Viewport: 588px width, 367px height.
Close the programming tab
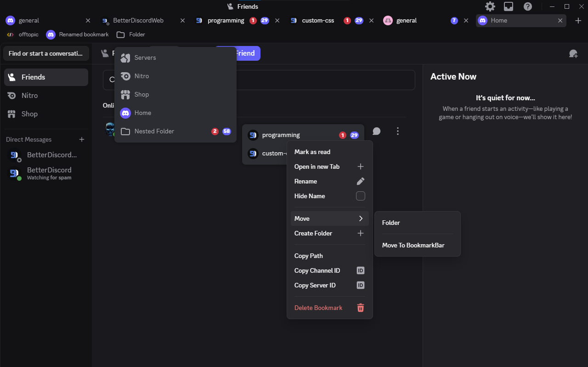[x=277, y=21]
